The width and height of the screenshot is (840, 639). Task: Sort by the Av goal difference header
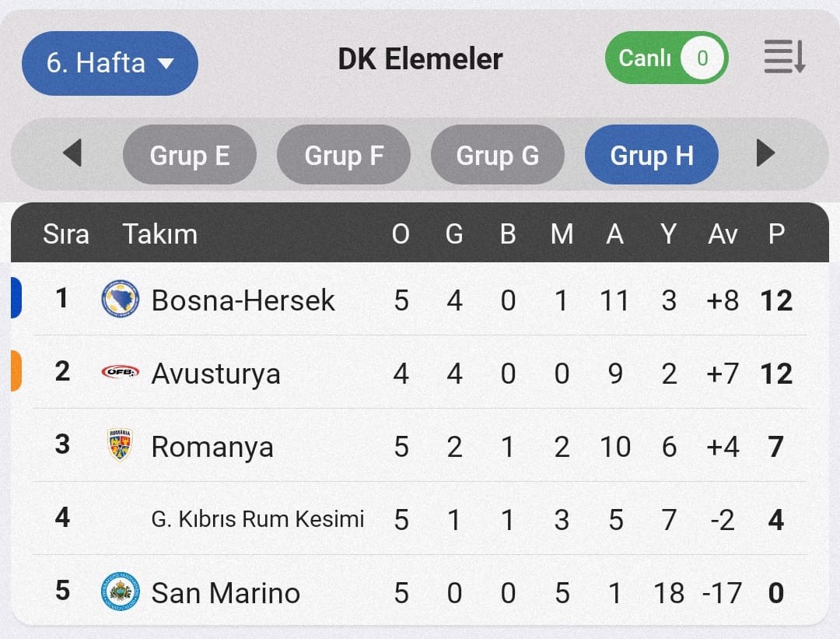tap(723, 233)
